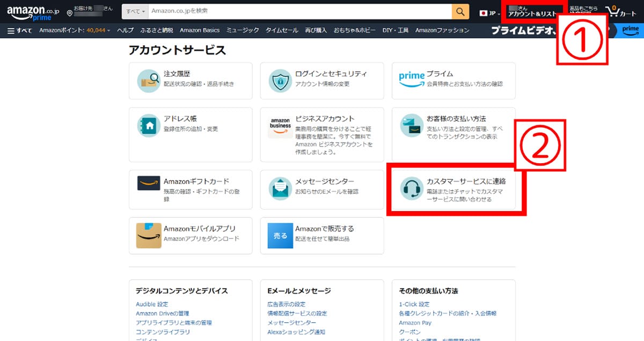Click the Amazonモバイルアプリ box icon
Image resolution: width=644 pixels, height=341 pixels.
point(149,235)
